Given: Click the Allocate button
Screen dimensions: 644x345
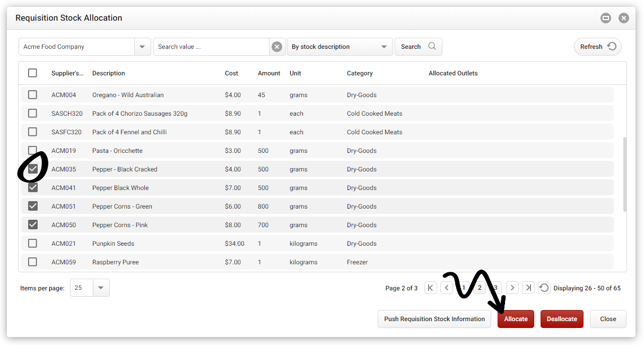Looking at the screenshot, I should (515, 319).
